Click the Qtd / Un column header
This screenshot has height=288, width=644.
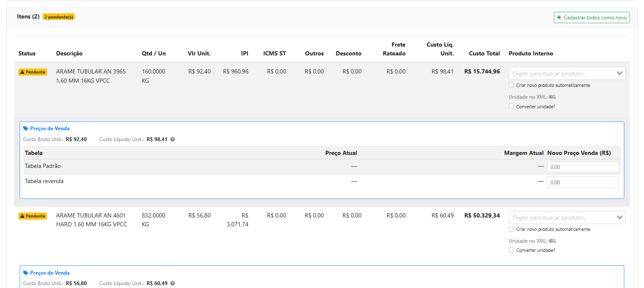click(x=154, y=53)
